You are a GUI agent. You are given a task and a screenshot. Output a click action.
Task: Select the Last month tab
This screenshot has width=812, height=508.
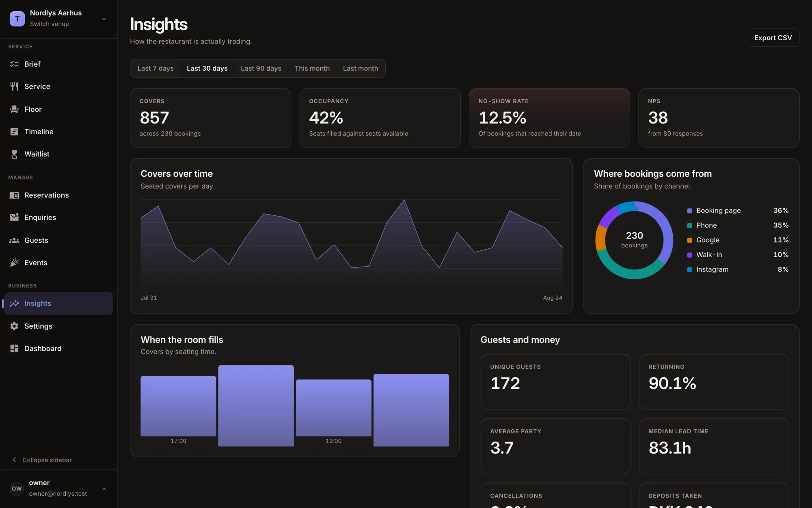click(x=361, y=68)
